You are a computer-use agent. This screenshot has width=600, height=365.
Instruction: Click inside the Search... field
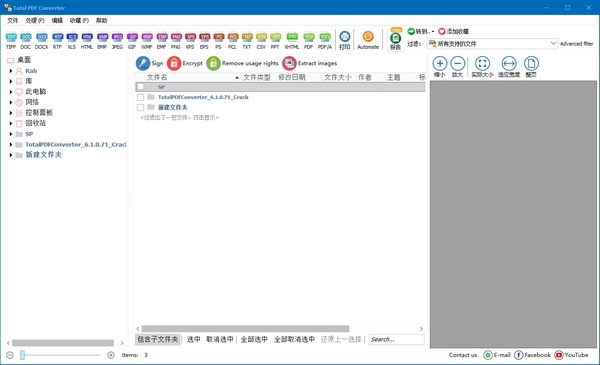point(396,339)
